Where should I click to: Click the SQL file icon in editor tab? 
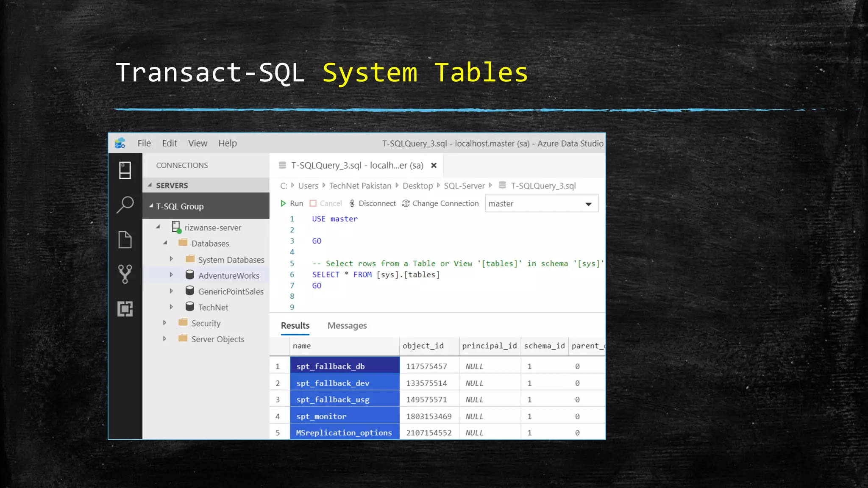[x=283, y=166]
